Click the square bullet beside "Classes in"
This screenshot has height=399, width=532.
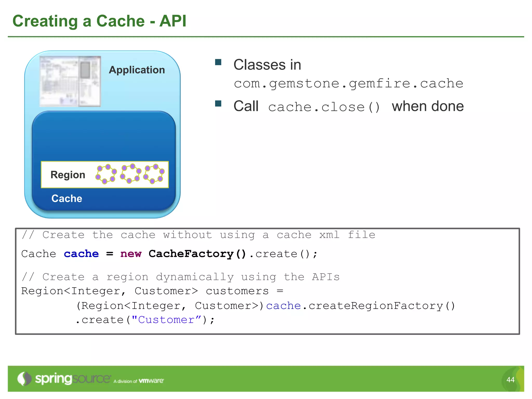click(218, 62)
